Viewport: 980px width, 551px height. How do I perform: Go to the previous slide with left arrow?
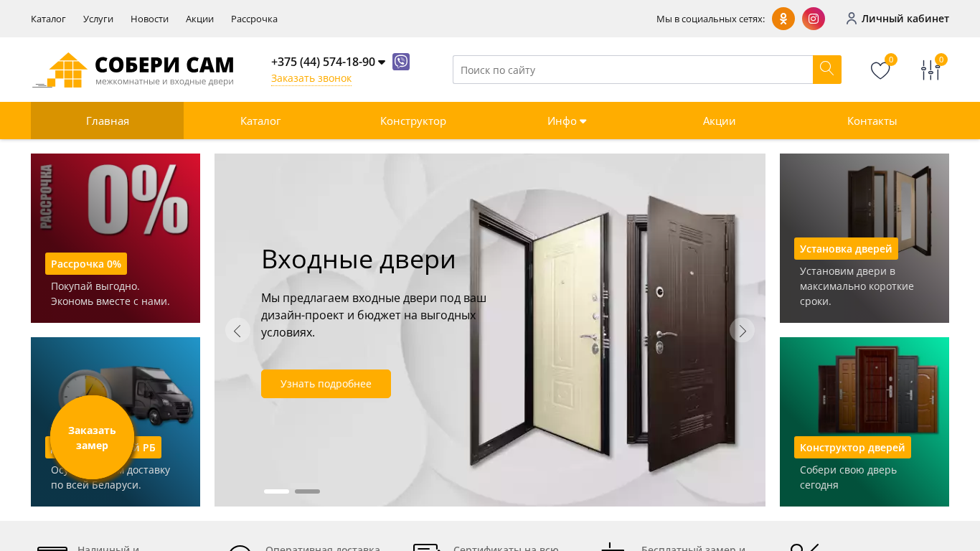pyautogui.click(x=237, y=330)
